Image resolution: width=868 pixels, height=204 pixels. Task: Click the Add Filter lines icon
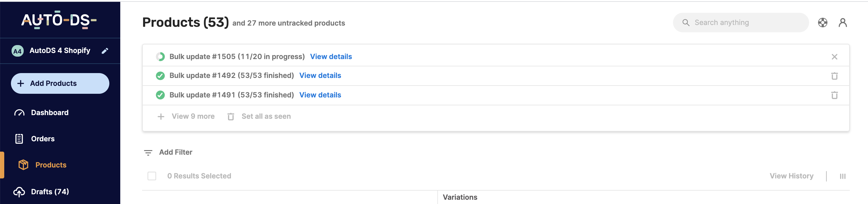(148, 153)
